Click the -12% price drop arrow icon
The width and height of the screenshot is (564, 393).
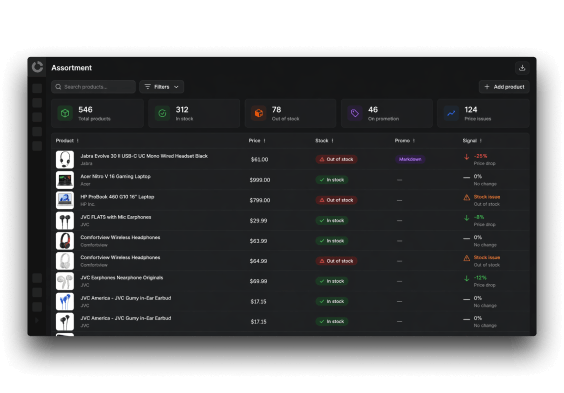click(467, 278)
